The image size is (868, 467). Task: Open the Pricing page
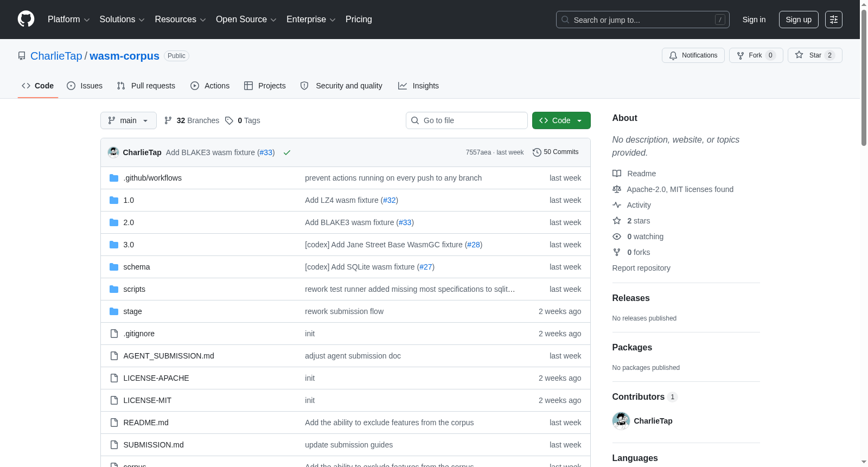coord(359,20)
